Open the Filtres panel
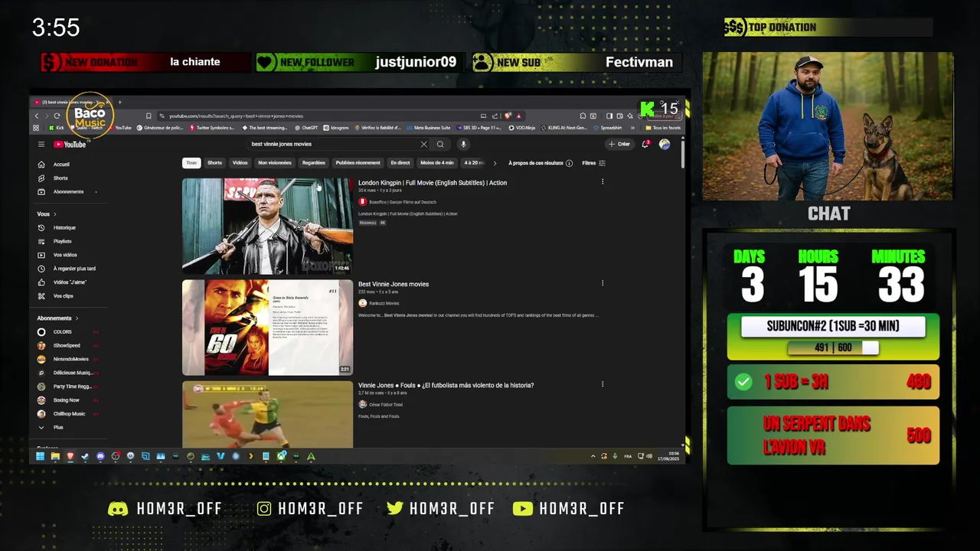This screenshot has width=980, height=551. [x=594, y=163]
